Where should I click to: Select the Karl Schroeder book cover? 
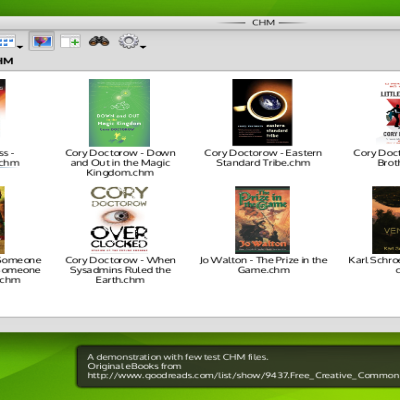coord(386,220)
